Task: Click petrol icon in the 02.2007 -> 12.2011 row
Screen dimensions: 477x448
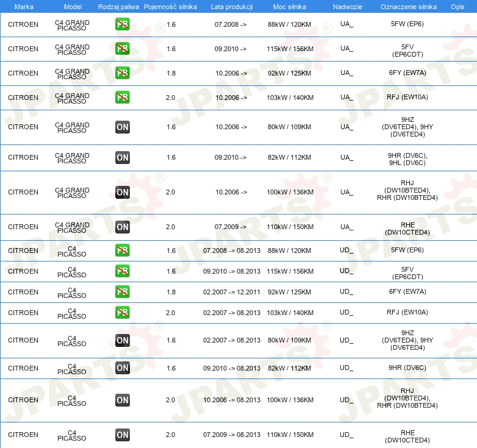Action: tap(123, 291)
